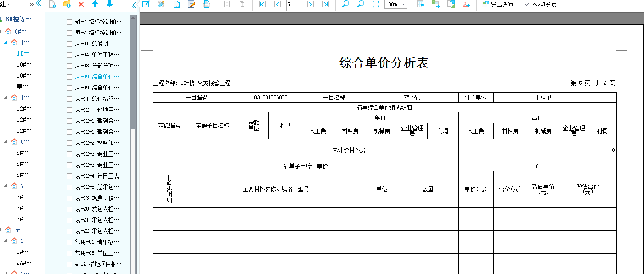Image resolution: width=644 pixels, height=274 pixels.
Task: Click the gray single page icon
Action: [x=226, y=5]
